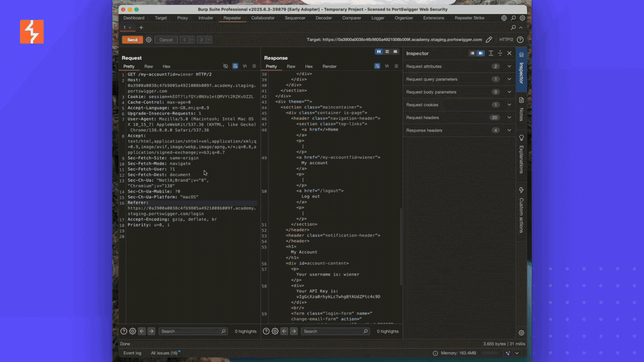Screen dimensions: 644x362
Task: Toggle Request show non-printable \n button
Action: [x=245, y=67]
